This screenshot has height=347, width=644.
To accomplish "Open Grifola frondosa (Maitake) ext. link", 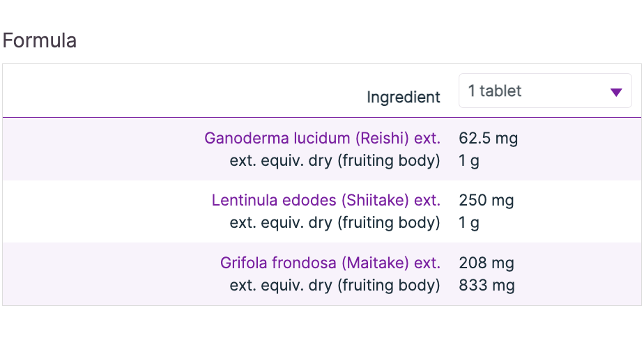I will (330, 263).
